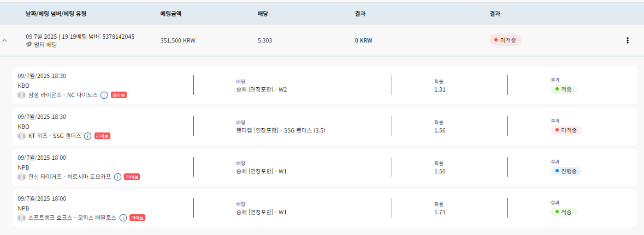This screenshot has width=644, height=235.
Task: Open the three-dot options menu
Action: point(627,40)
